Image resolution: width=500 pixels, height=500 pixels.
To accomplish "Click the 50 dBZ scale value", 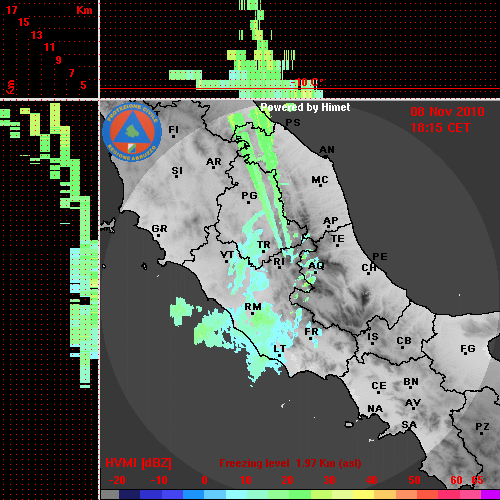I will pos(414,480).
